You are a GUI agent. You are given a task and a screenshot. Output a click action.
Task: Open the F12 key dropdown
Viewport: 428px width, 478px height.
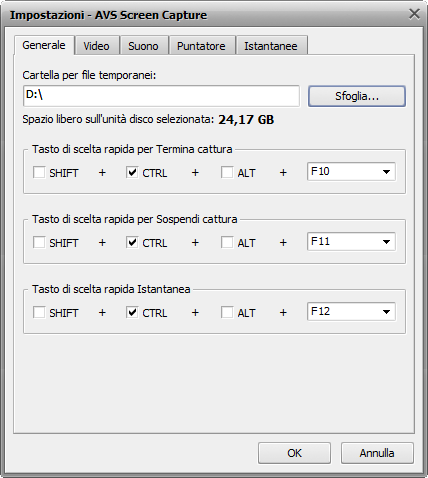[x=351, y=312]
